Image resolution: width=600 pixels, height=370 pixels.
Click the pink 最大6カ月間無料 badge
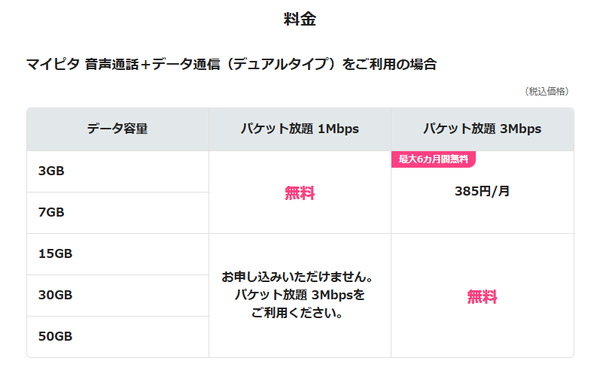[433, 159]
